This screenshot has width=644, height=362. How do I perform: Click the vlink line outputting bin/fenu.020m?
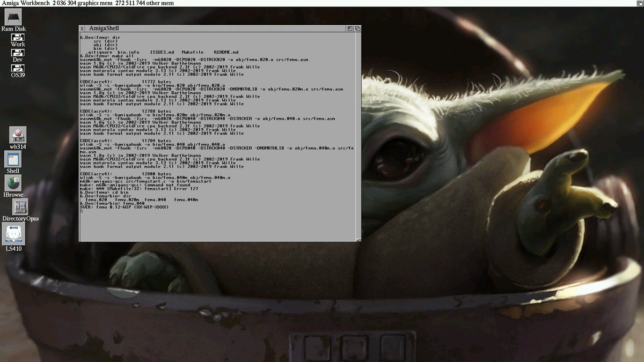pos(155,115)
